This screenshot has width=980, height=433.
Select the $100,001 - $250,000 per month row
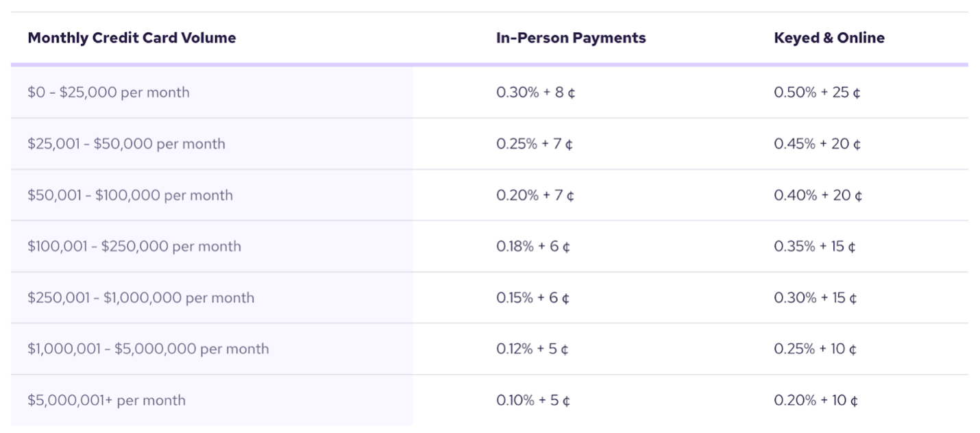[489, 246]
